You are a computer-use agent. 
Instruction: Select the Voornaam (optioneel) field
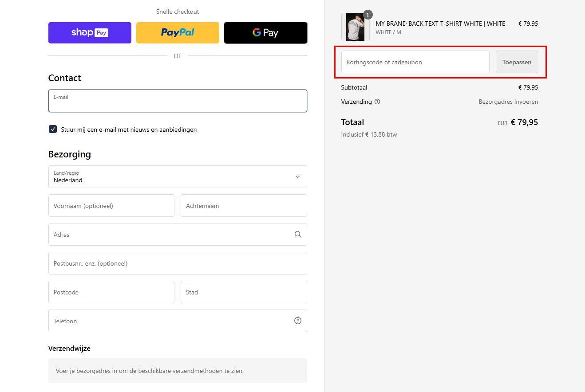[x=111, y=206]
